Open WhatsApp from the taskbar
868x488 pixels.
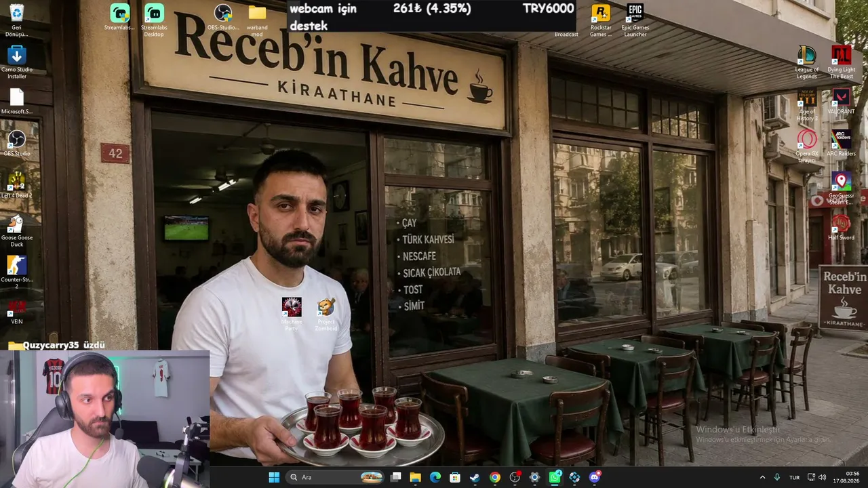[x=555, y=477]
